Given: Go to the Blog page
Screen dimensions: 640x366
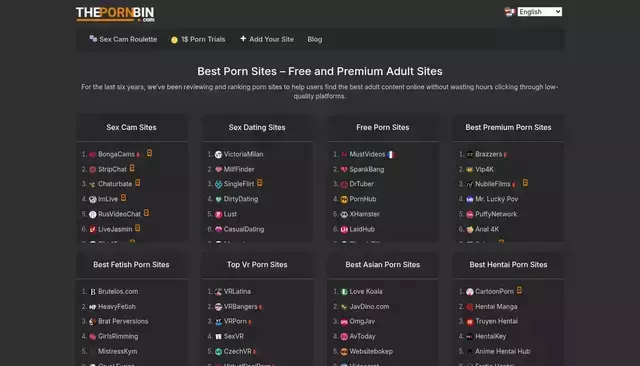Looking at the screenshot, I should (315, 40).
